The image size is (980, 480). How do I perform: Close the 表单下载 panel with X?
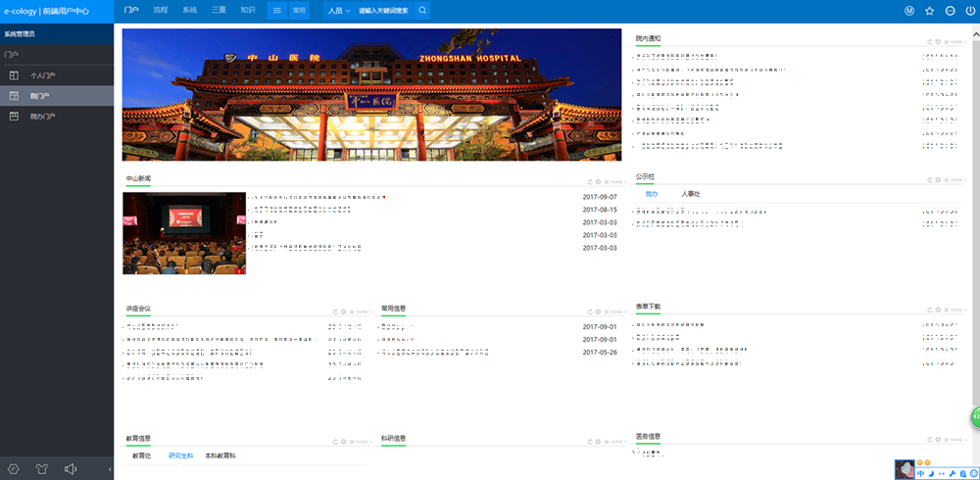(x=946, y=310)
